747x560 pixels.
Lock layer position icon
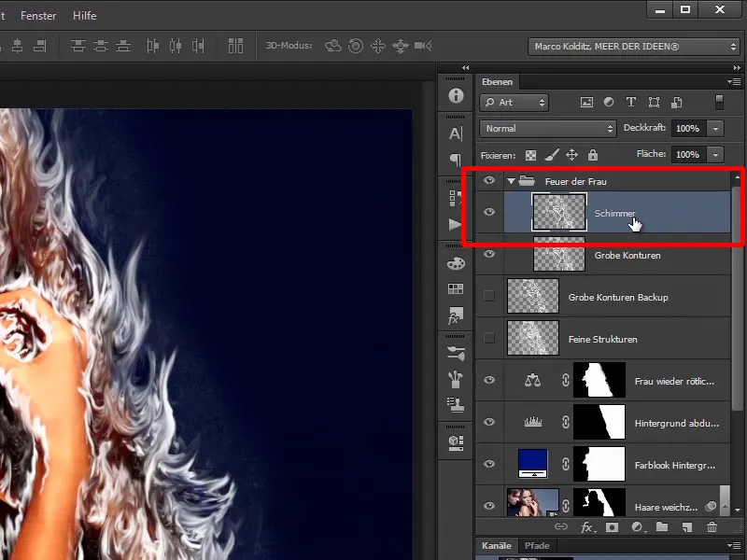[571, 155]
